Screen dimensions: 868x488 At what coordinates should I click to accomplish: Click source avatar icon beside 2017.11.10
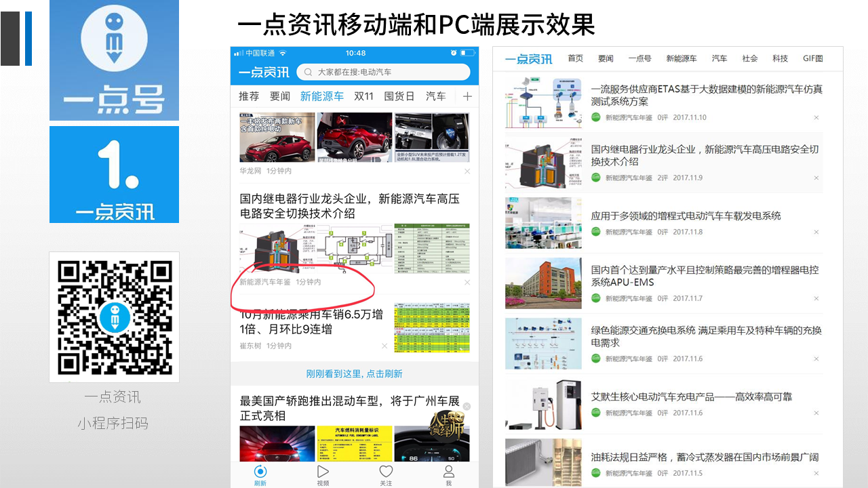[x=595, y=117]
